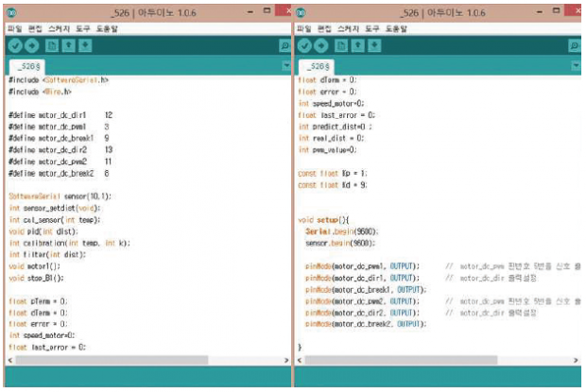This screenshot has height=392, width=586.
Task: Open sketch icon in right window
Action: coord(358,45)
